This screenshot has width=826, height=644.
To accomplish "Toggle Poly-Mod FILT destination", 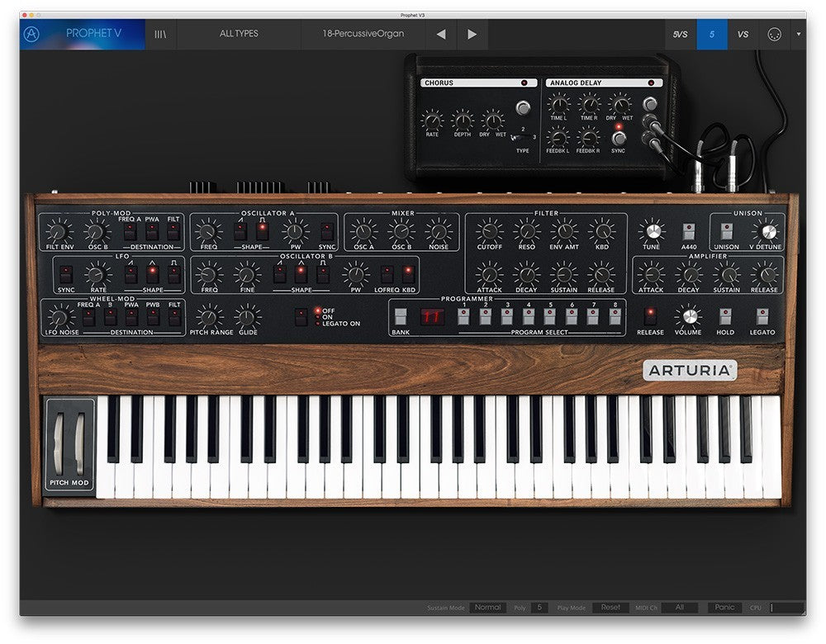I will (173, 231).
